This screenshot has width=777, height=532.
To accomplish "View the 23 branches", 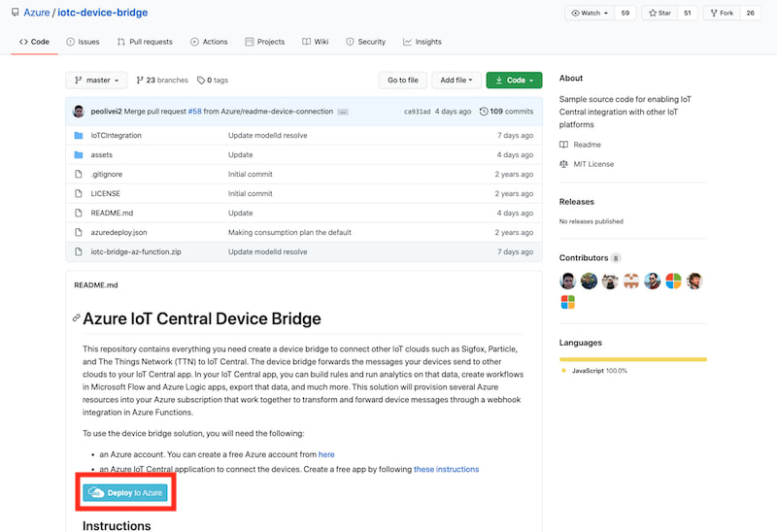I will pyautogui.click(x=162, y=80).
